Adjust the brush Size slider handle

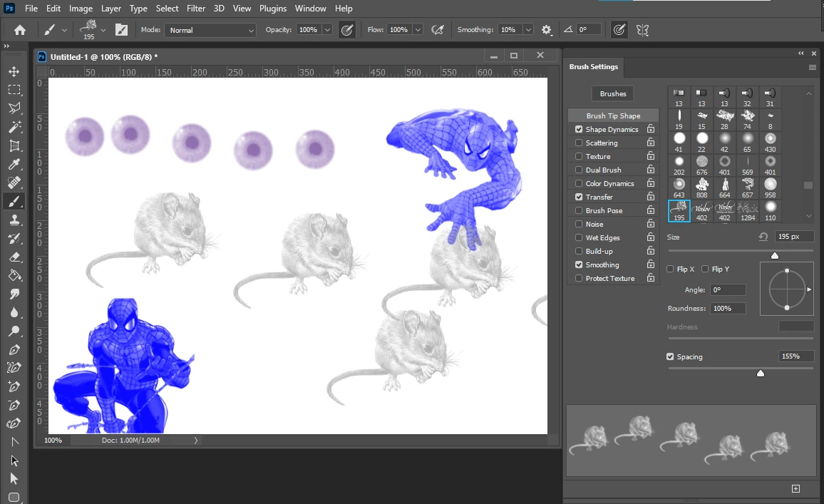(775, 255)
